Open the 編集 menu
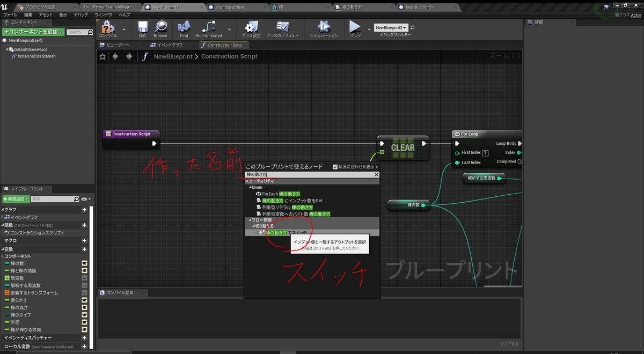 28,14
